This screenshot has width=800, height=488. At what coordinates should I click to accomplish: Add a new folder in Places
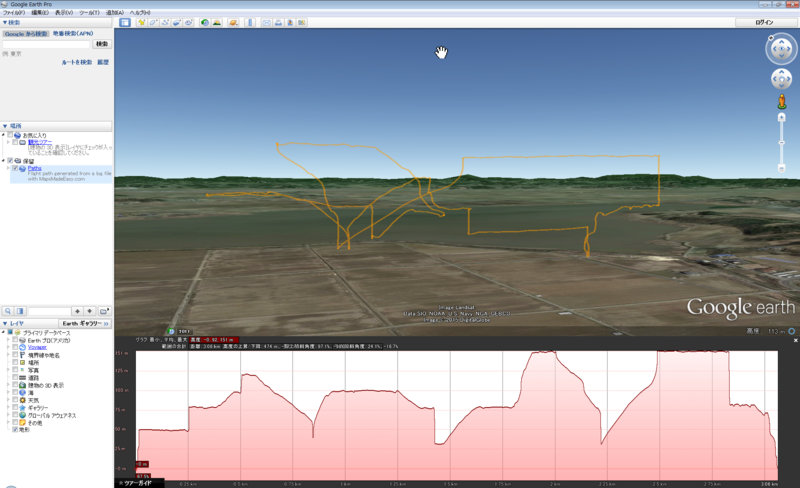pos(104,311)
